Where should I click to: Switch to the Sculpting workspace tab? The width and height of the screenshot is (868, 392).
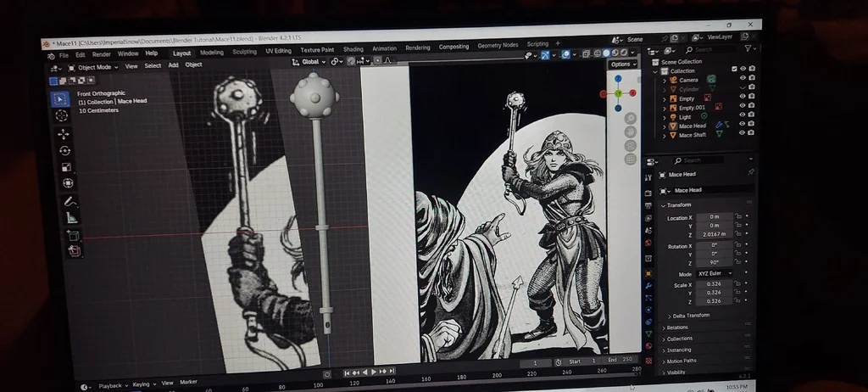(x=244, y=52)
